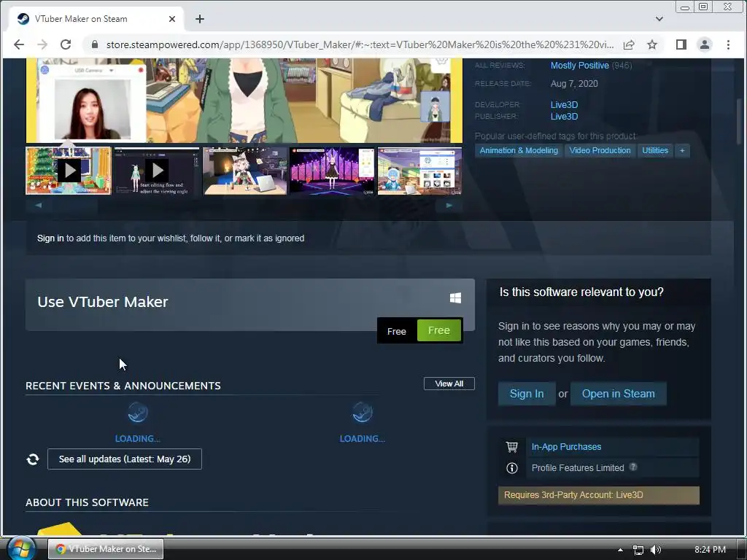Open the Mostly Positive reviews link

(579, 65)
